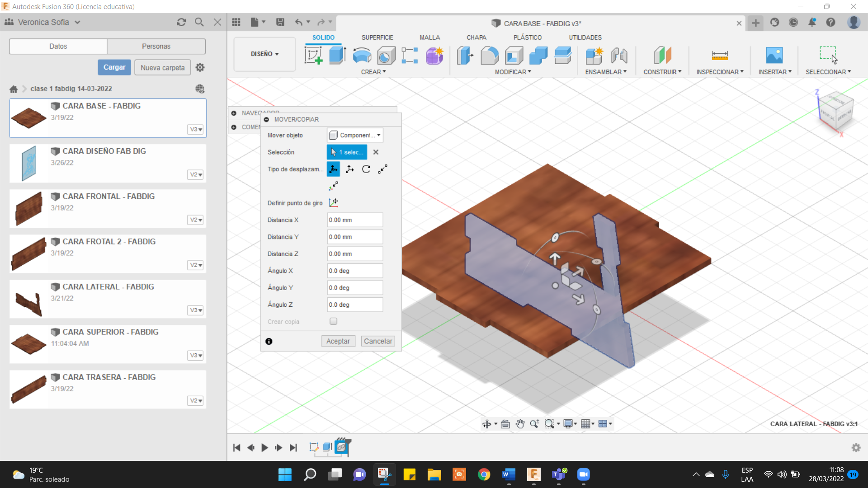Click the Save icon
868x488 pixels.
click(280, 22)
